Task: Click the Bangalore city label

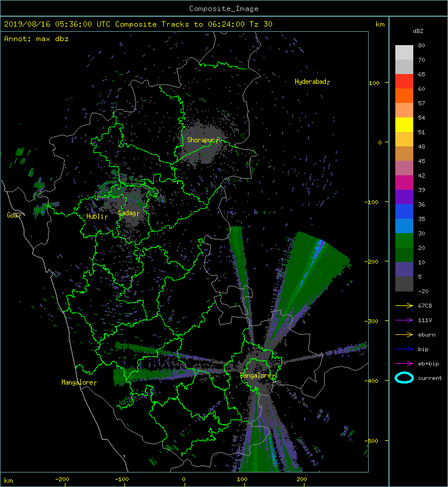Action: [256, 375]
